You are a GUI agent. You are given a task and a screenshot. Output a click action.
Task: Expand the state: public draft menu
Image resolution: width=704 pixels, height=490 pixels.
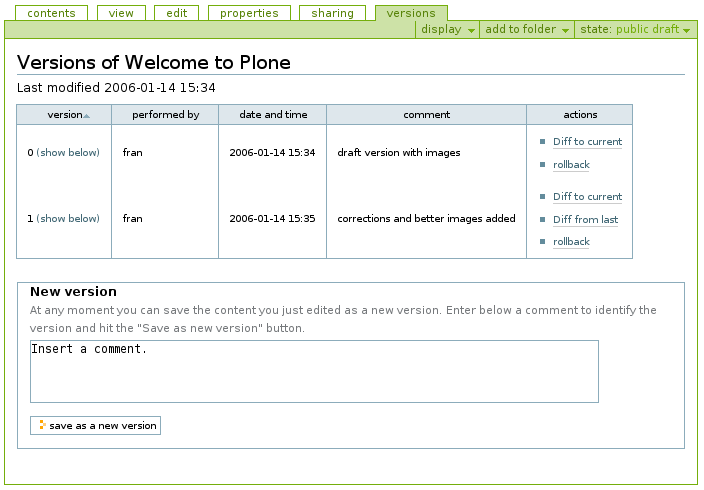coord(635,30)
